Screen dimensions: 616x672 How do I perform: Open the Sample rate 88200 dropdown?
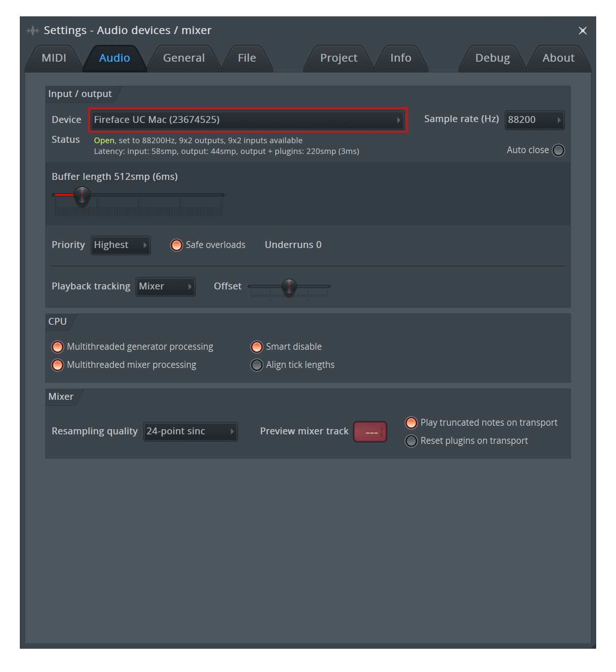534,120
